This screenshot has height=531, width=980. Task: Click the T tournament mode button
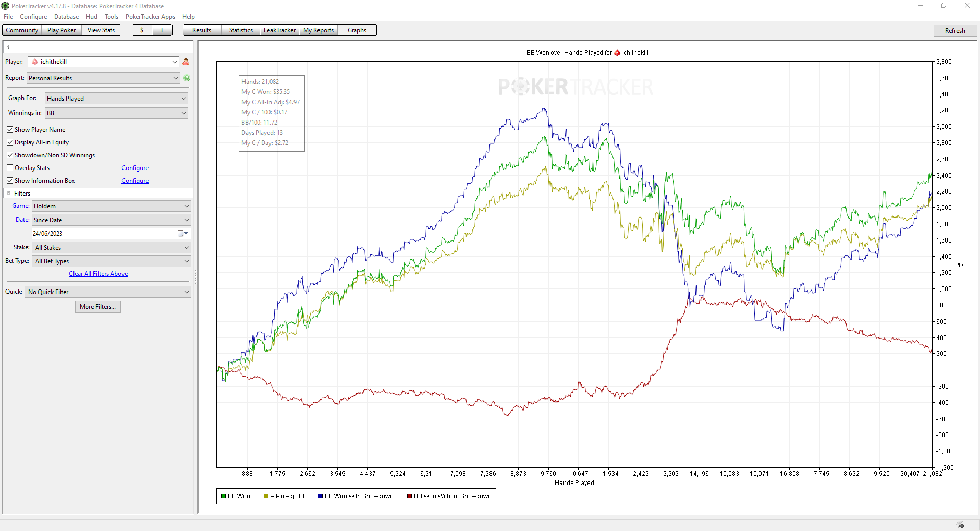[x=162, y=30]
